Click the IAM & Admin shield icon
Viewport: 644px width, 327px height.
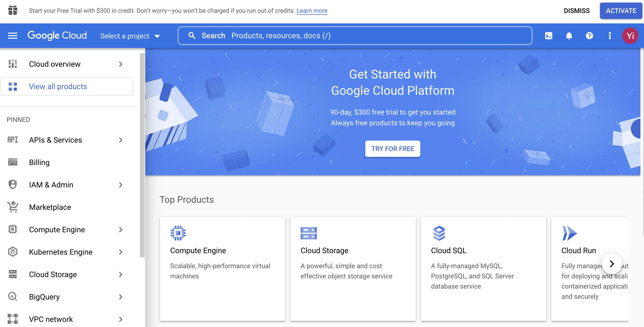click(x=13, y=185)
